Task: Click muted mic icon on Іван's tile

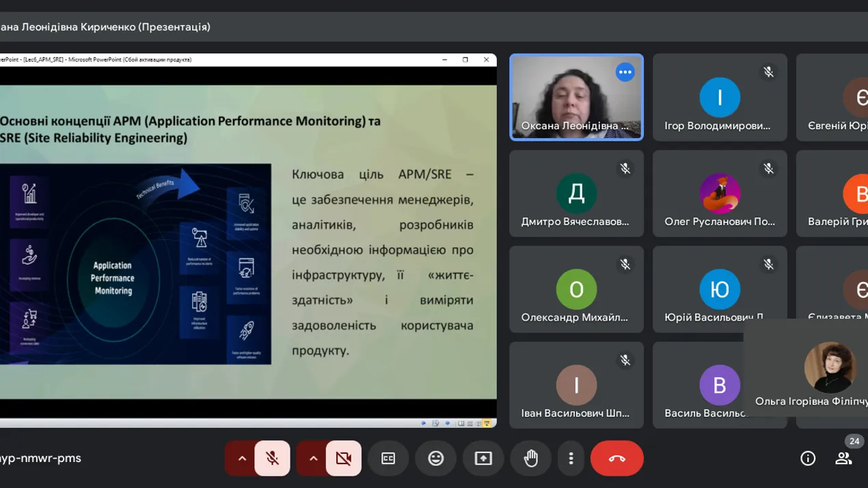Action: tap(625, 360)
